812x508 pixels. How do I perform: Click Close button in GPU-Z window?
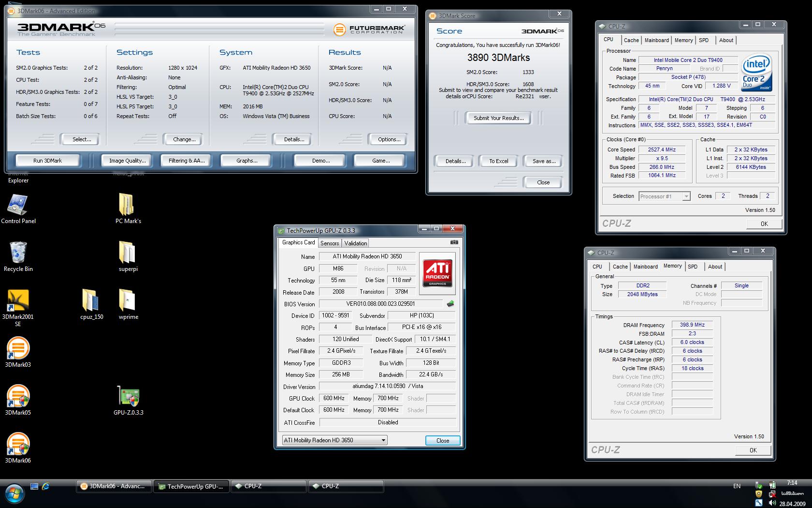443,441
